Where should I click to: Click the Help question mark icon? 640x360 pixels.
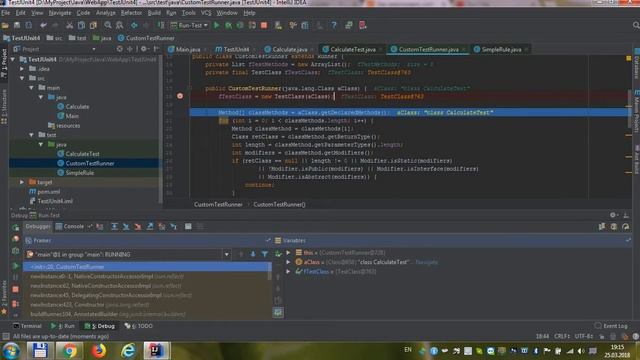pyautogui.click(x=334, y=25)
